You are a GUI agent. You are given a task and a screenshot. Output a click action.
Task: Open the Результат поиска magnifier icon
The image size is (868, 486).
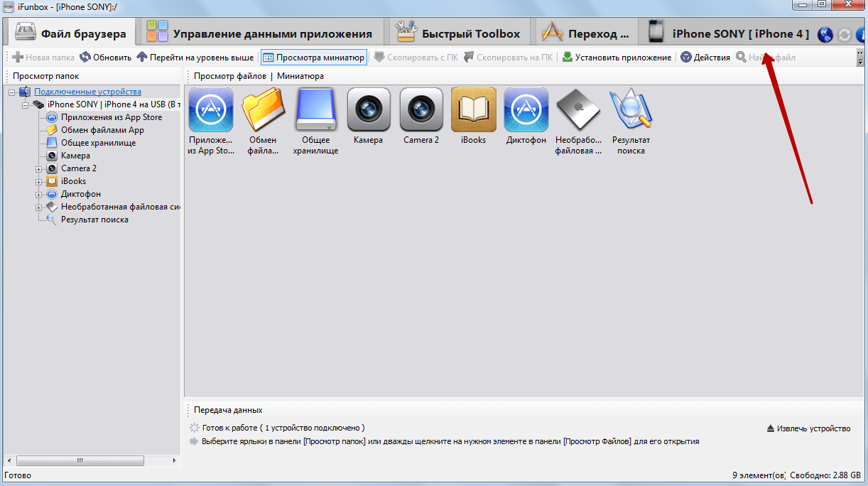point(631,110)
